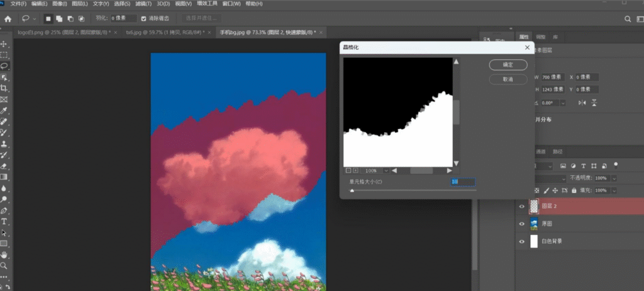Open the 不透明度 opacity dropdown
Screen dimensions: 644x291
click(614, 179)
